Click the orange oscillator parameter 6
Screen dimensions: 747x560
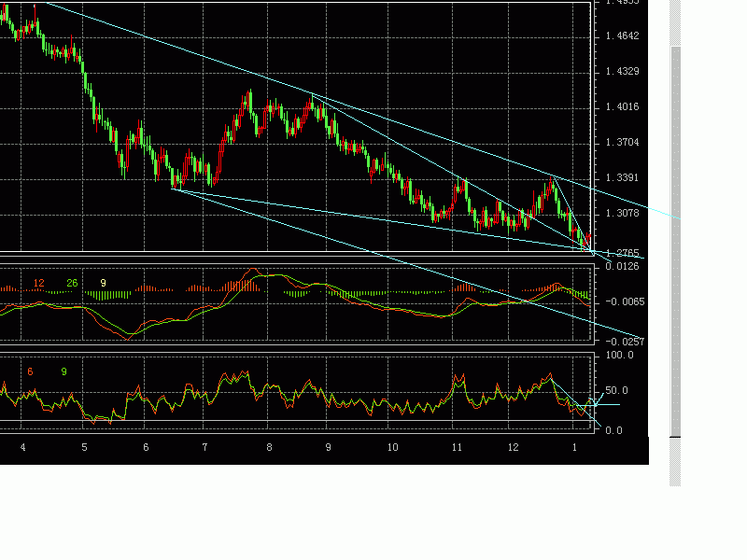coord(30,371)
